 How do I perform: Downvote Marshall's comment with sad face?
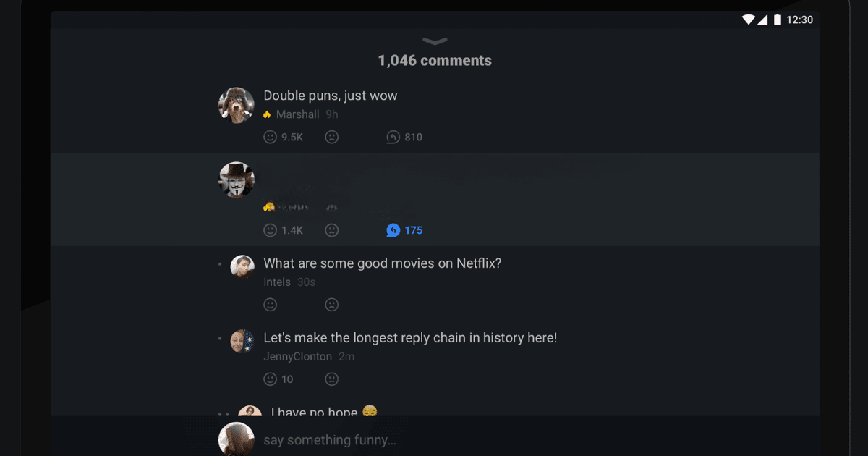tap(331, 137)
